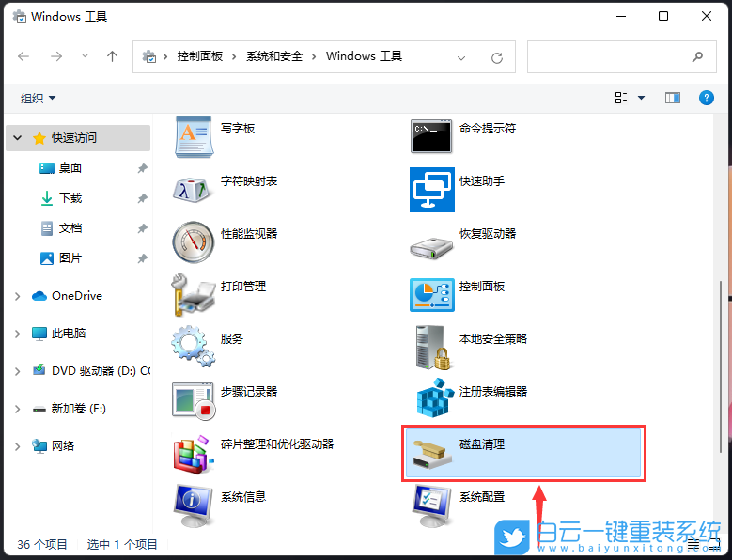Open the 注册表编辑器 cubes icon
The height and width of the screenshot is (560, 732).
tap(435, 397)
